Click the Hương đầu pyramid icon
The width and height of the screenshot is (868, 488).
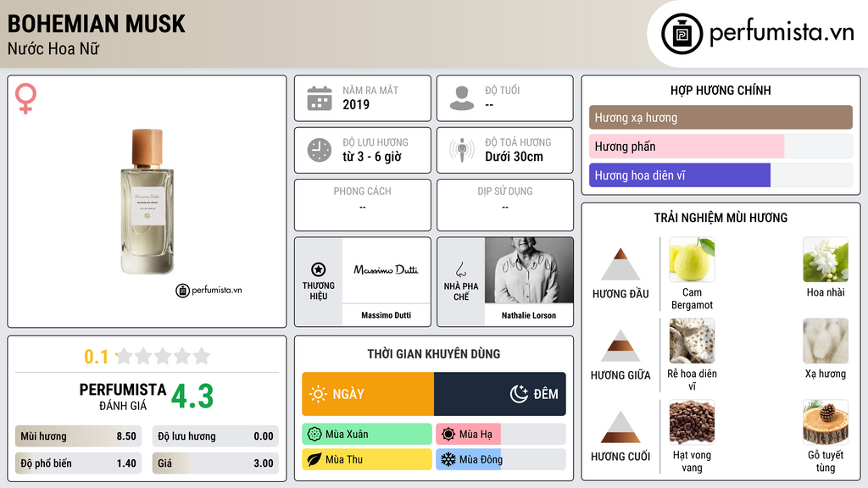[x=620, y=264]
